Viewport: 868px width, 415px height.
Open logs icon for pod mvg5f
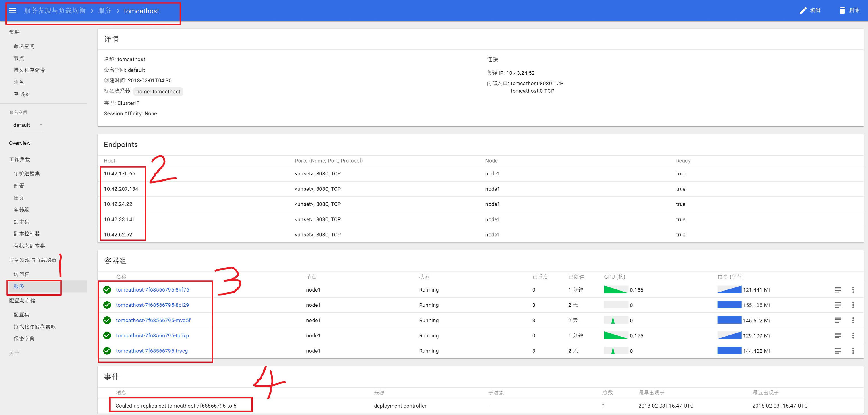tap(838, 320)
